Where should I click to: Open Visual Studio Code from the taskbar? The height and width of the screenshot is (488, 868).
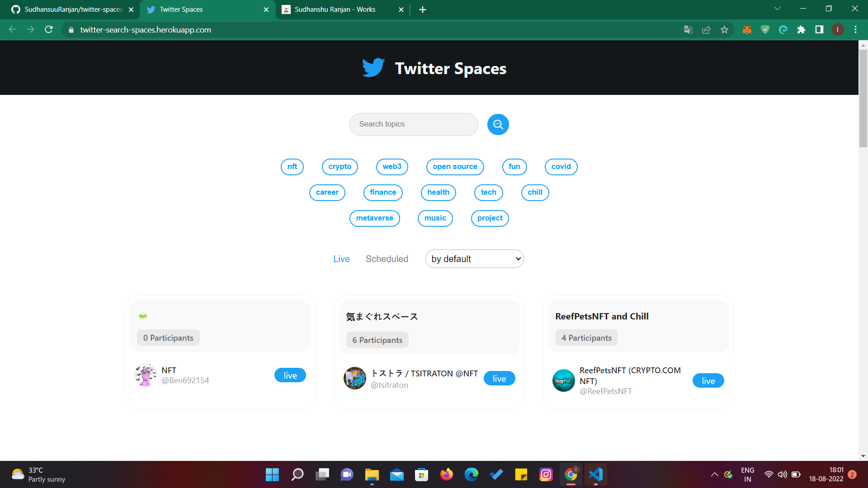pyautogui.click(x=595, y=474)
